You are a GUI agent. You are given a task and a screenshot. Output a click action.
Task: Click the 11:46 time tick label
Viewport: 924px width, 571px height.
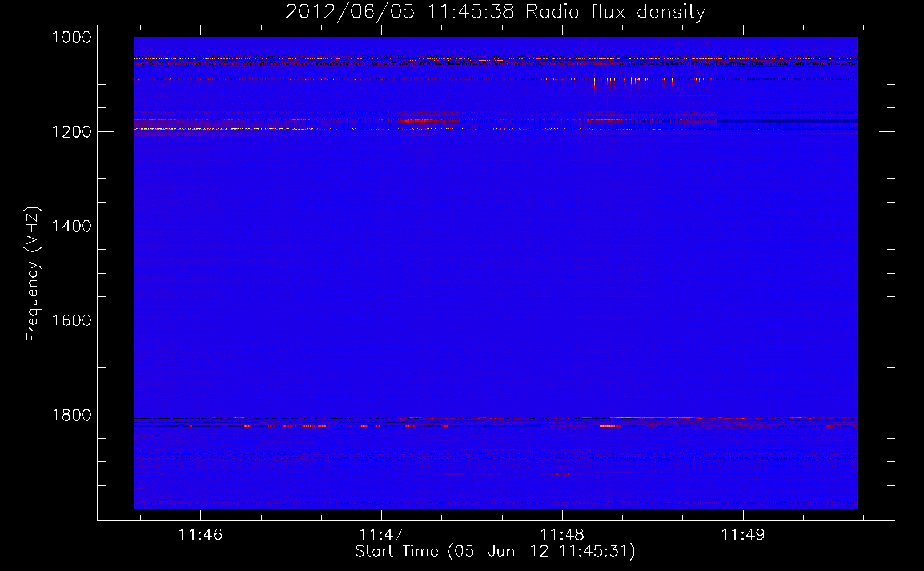pyautogui.click(x=200, y=534)
